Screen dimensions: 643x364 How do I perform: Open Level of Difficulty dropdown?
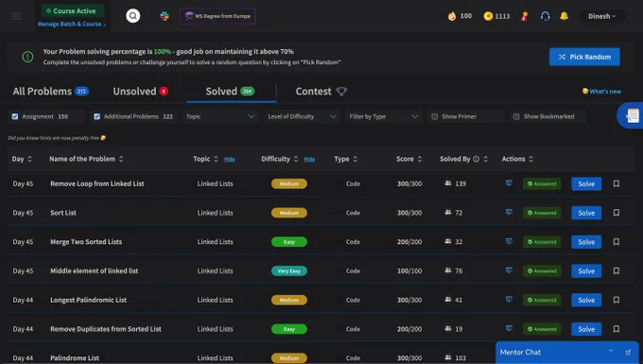(302, 116)
